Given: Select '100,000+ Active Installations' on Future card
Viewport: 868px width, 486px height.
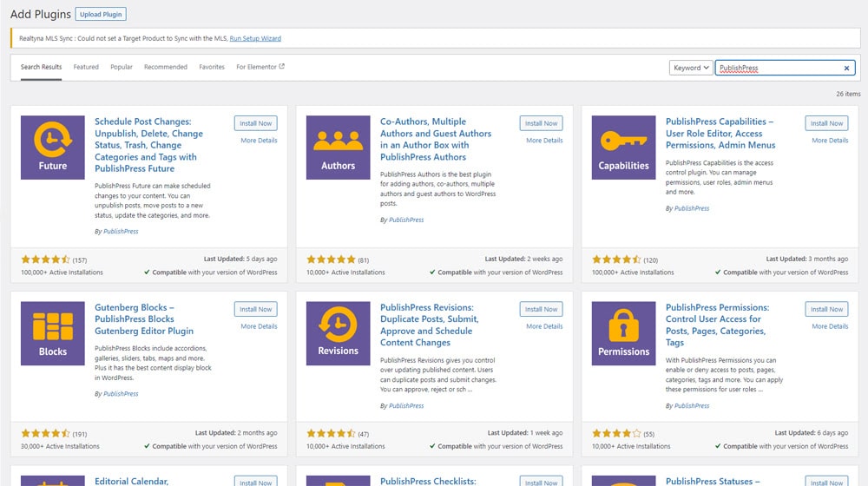Looking at the screenshot, I should coord(62,273).
